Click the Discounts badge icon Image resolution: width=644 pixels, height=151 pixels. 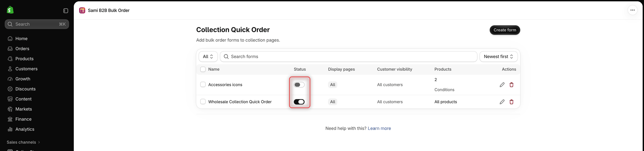tap(10, 89)
